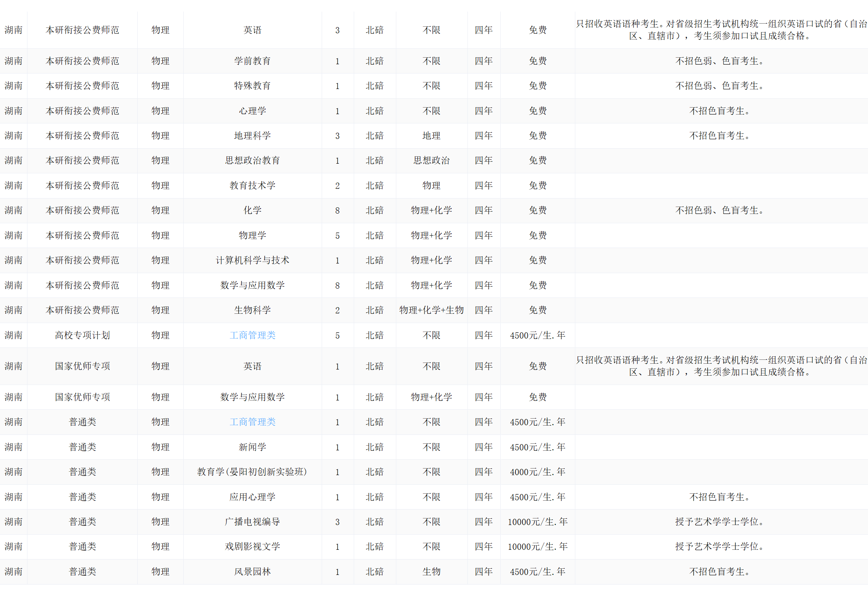Click 物理+化学+生物 subject requirement cell
Viewport: 868px width, 614px height.
coord(431,310)
